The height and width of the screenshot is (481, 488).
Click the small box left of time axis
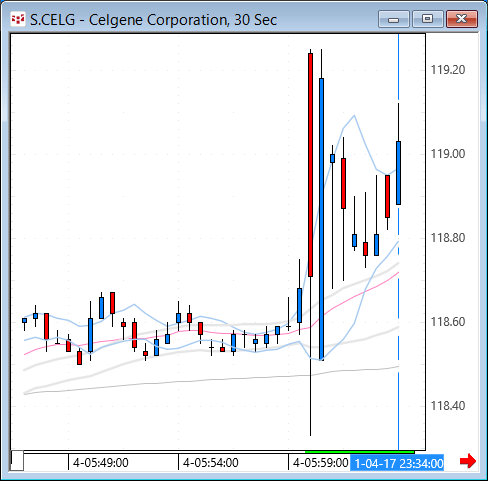(17, 461)
